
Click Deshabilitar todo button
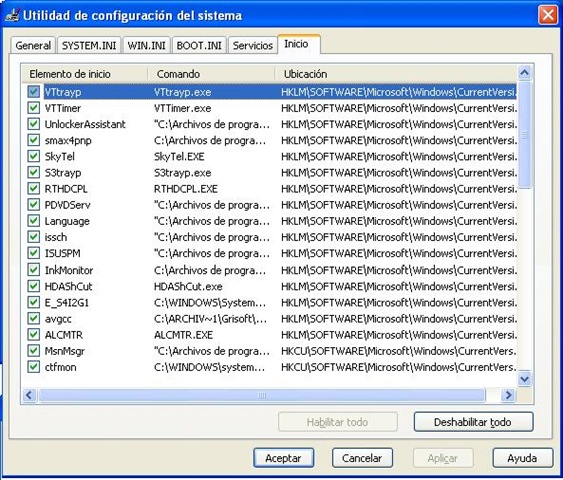[473, 422]
